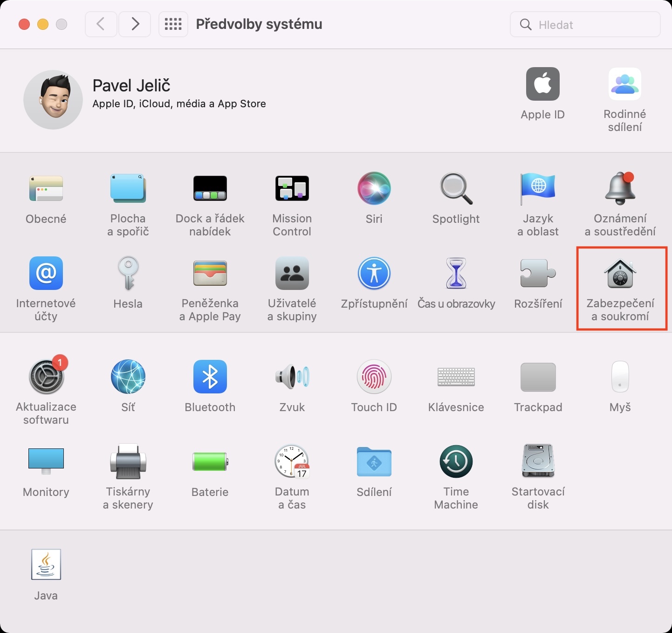Open Internetové účty preferences
672x633 pixels.
click(x=46, y=273)
